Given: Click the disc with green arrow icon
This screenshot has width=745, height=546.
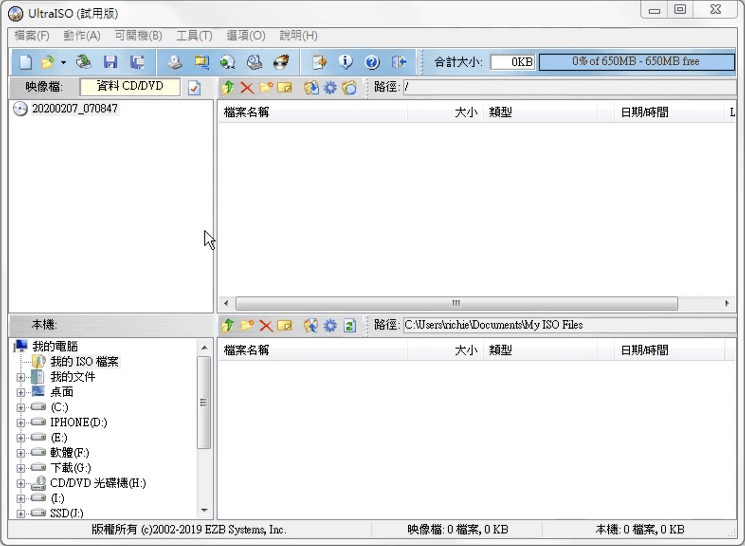Looking at the screenshot, I should [228, 62].
